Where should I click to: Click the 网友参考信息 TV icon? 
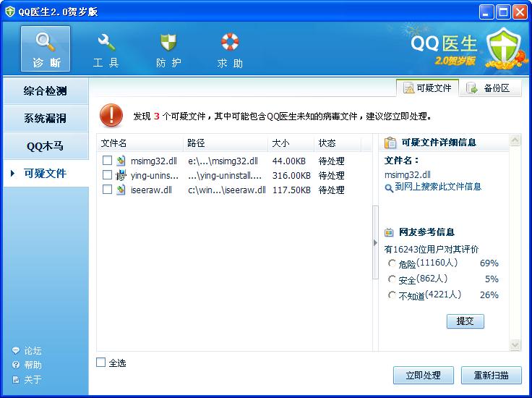click(x=389, y=232)
